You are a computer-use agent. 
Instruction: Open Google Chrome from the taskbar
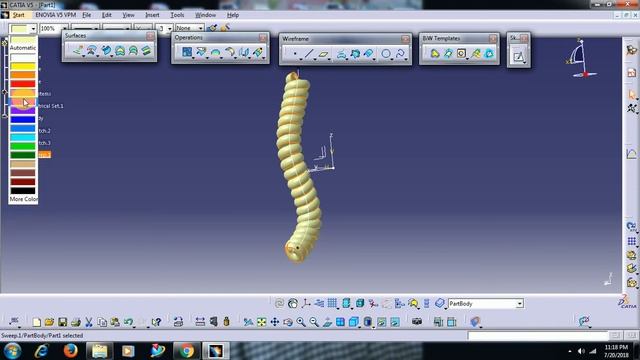tap(187, 351)
